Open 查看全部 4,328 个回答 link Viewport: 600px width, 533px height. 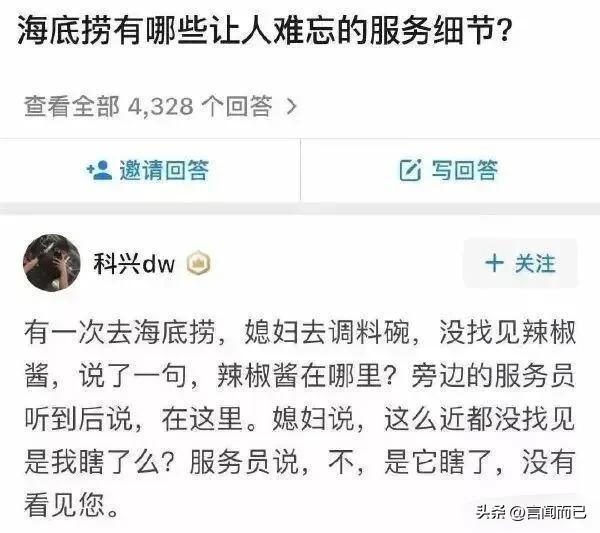click(x=161, y=106)
